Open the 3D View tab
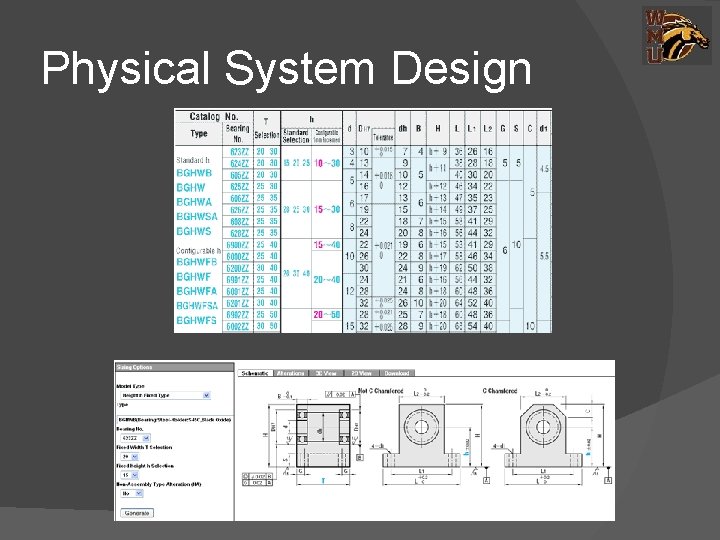This screenshot has width=720, height=540. (326, 373)
